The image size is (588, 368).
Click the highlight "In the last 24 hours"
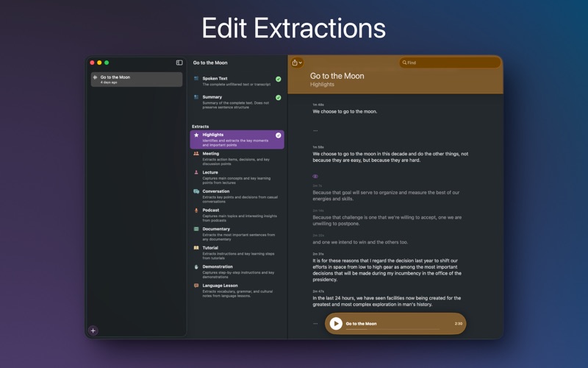pos(387,301)
